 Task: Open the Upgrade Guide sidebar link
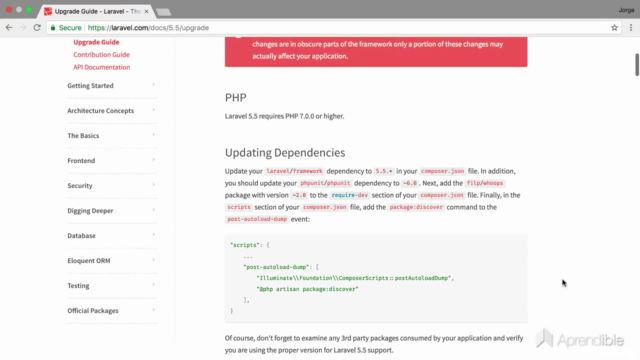pyautogui.click(x=96, y=42)
